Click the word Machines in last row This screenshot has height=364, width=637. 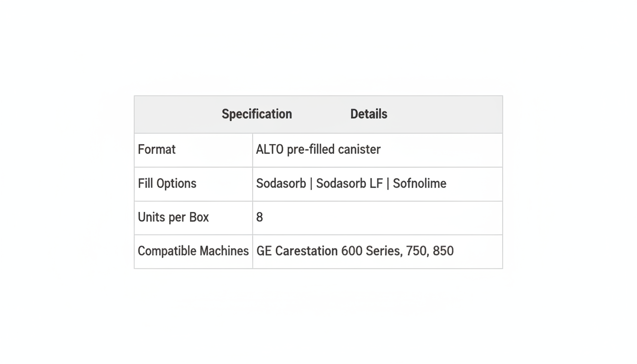[224, 251]
